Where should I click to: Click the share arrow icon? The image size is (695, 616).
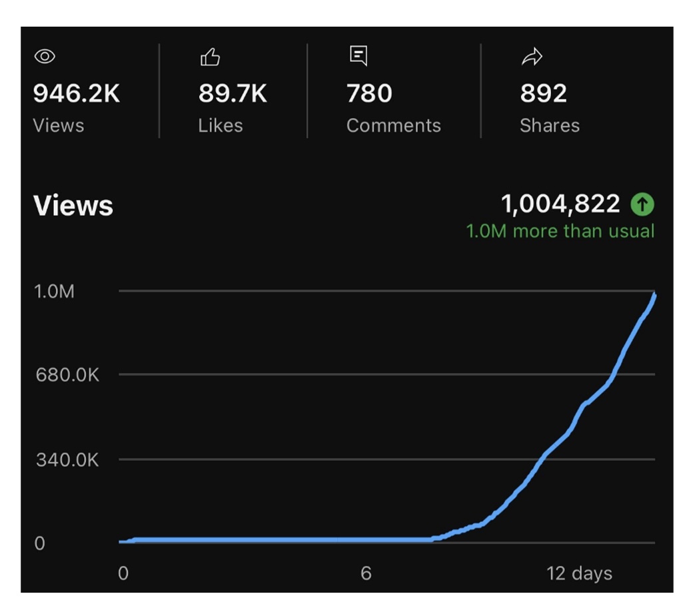click(x=531, y=58)
